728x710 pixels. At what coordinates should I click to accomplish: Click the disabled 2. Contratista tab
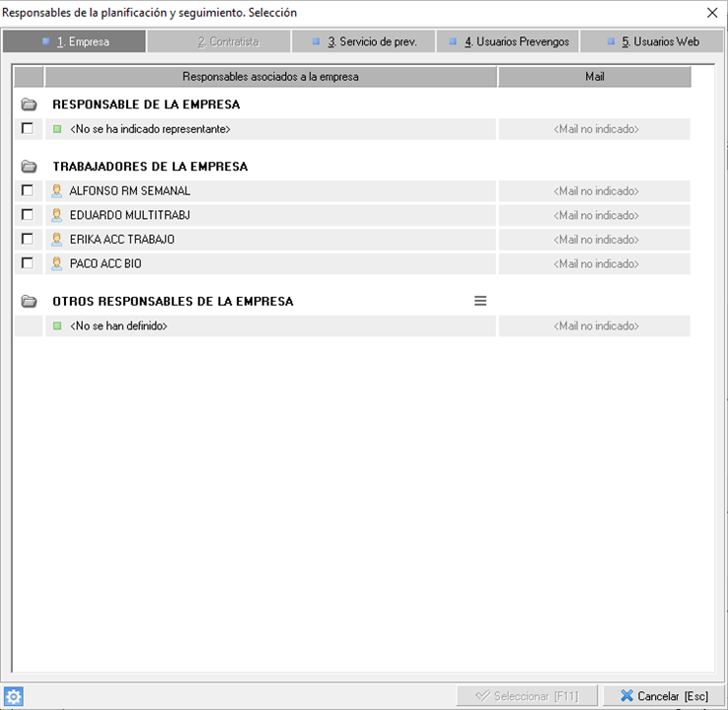click(x=219, y=41)
